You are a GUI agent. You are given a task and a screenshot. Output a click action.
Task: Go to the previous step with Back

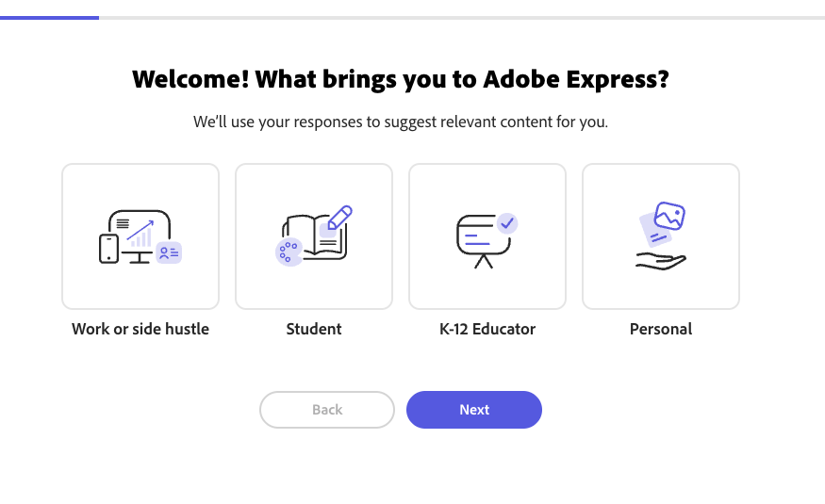[327, 410]
